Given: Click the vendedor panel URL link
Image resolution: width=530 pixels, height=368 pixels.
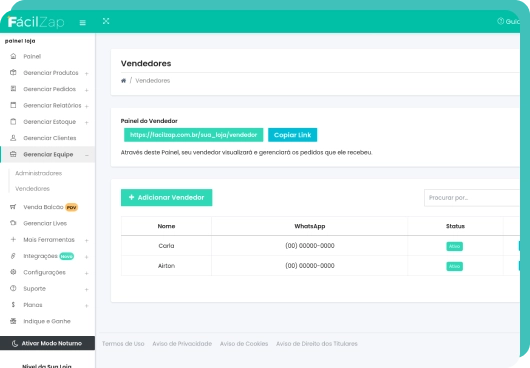Looking at the screenshot, I should [193, 135].
